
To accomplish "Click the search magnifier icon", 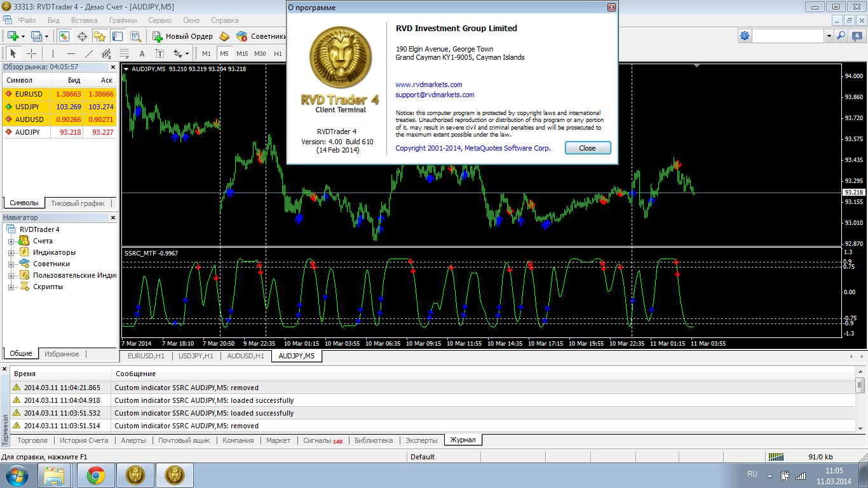I will (841, 36).
